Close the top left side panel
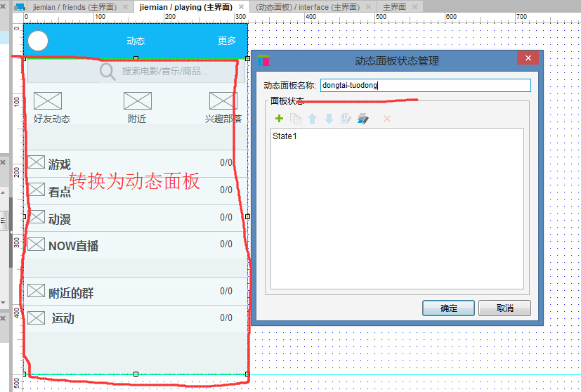Screen dimensions: 581x392 3,6
